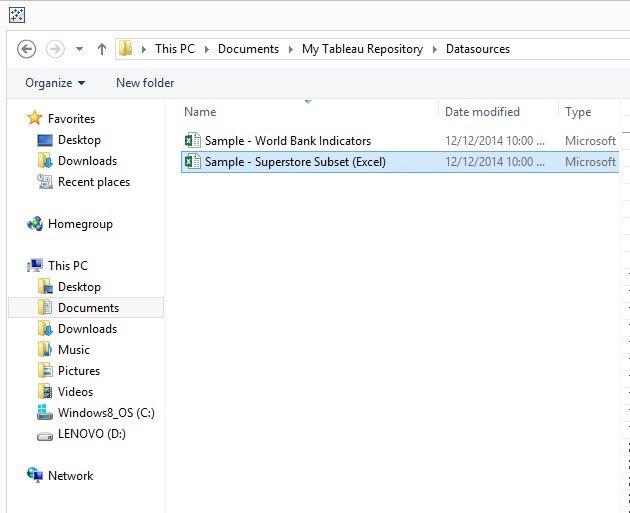630x513 pixels.
Task: Open Recent places in Favorites
Action: (x=94, y=182)
